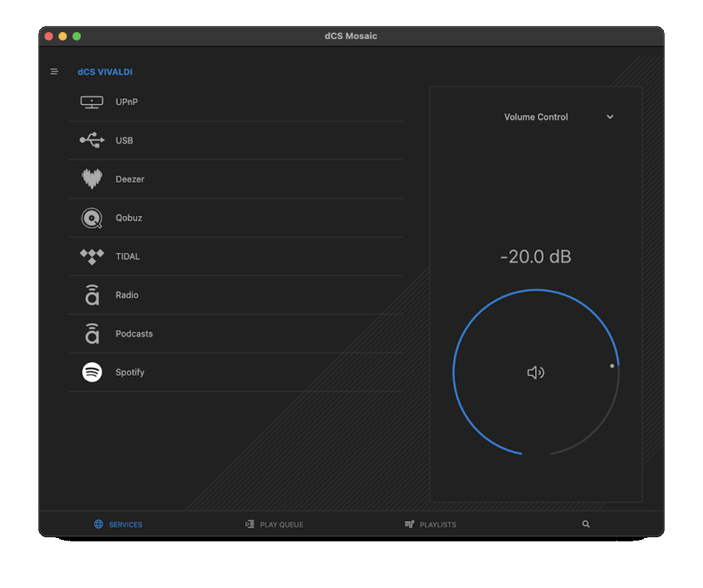This screenshot has height=588, width=703.
Task: Click the green Spotify logo icon
Action: pyautogui.click(x=92, y=373)
